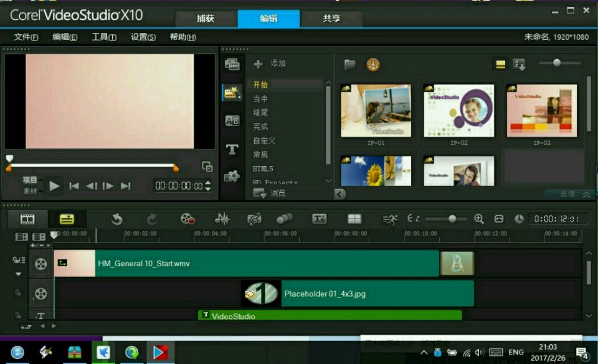Open the 工具(T) menu
598x364 pixels.
(x=104, y=37)
